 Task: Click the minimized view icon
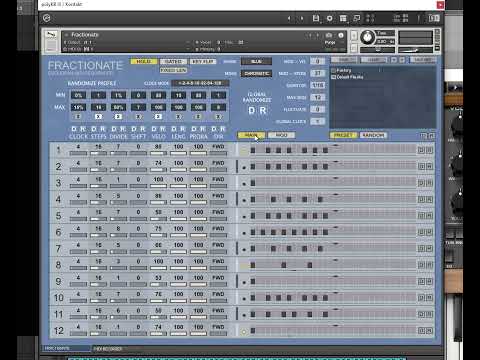(x=356, y=18)
